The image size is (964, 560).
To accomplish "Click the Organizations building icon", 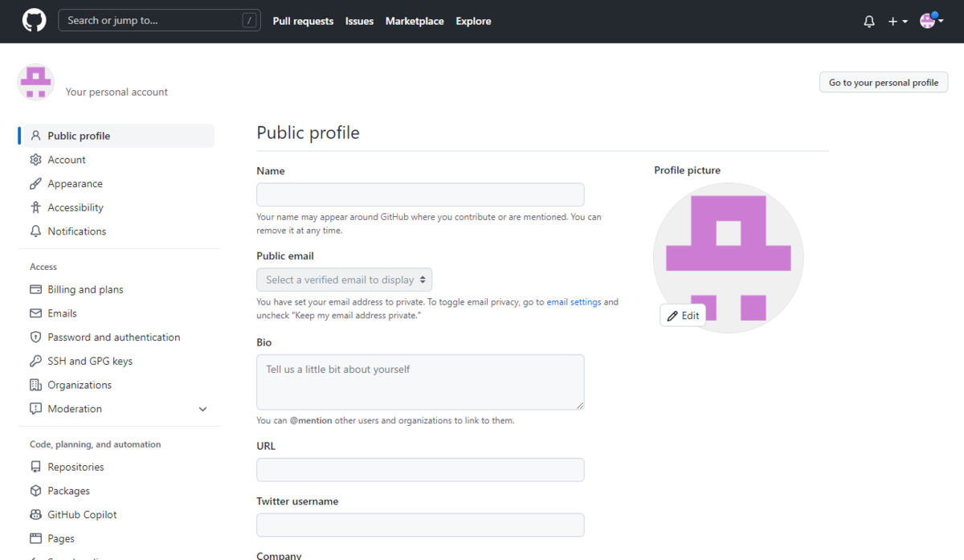I will pyautogui.click(x=35, y=385).
